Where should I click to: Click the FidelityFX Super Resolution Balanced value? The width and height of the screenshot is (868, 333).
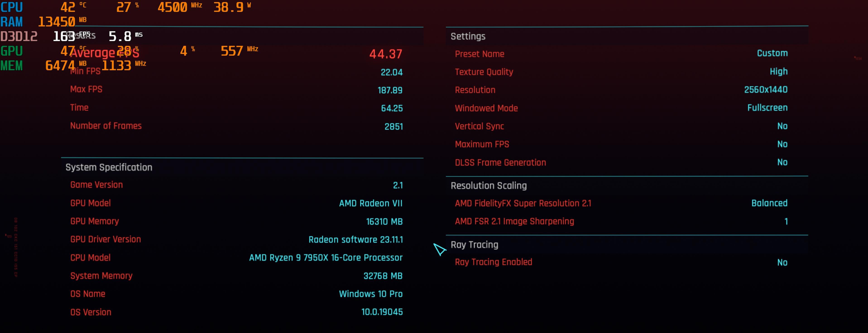coord(769,203)
